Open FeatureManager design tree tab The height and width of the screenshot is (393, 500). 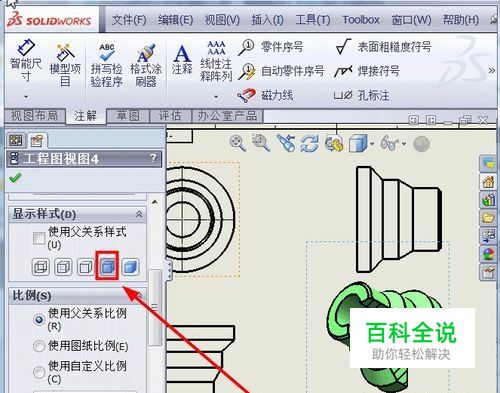16,140
